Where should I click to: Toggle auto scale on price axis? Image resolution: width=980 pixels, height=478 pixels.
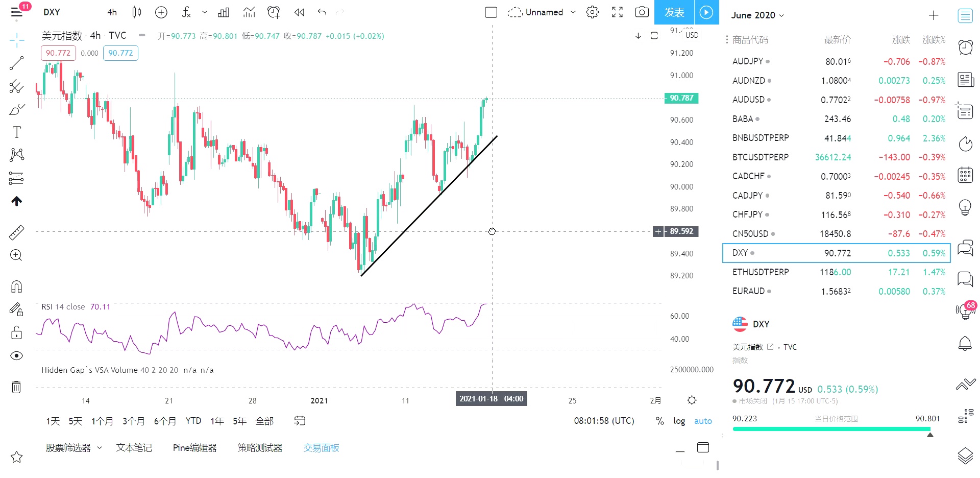(x=703, y=421)
